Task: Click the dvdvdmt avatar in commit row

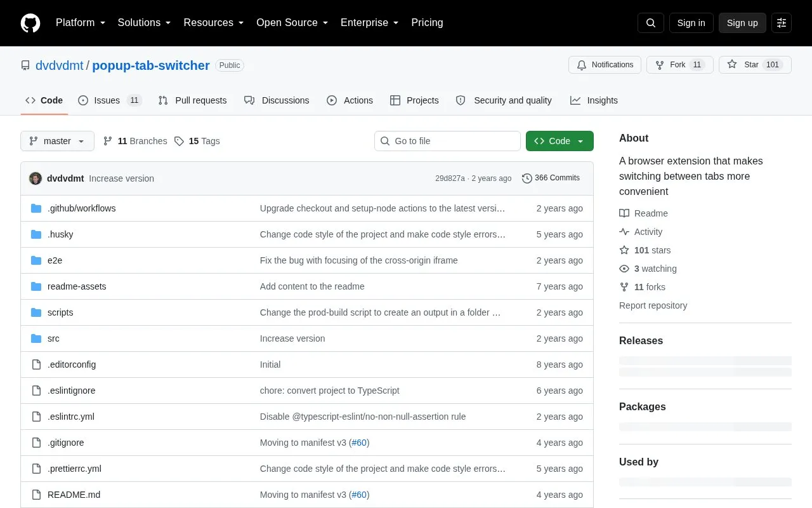Action: [x=36, y=178]
